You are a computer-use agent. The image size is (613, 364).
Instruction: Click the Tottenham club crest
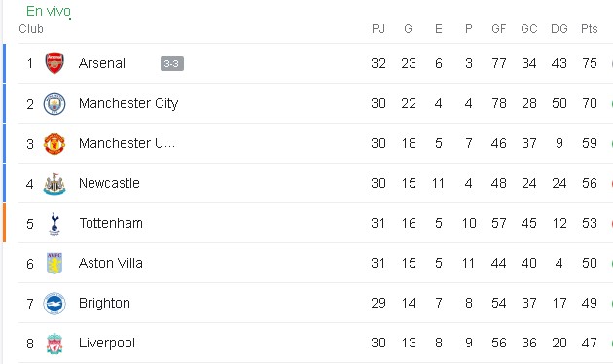pos(54,224)
